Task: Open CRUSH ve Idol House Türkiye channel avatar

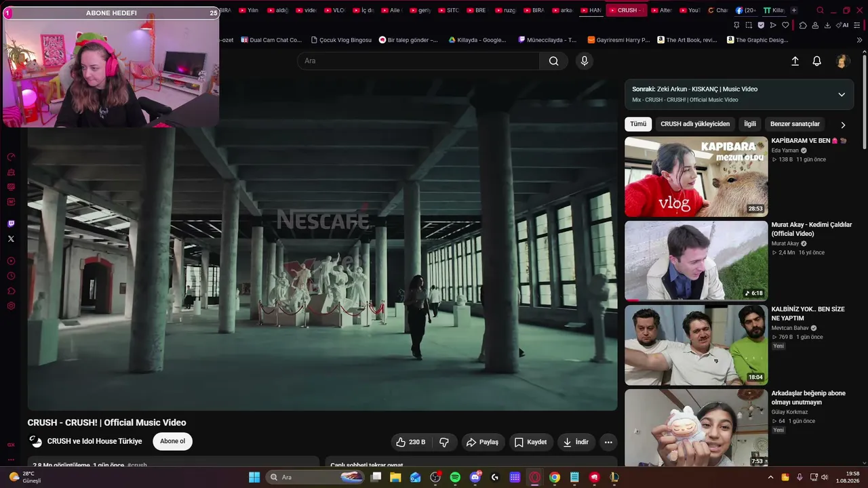Action: [x=35, y=441]
